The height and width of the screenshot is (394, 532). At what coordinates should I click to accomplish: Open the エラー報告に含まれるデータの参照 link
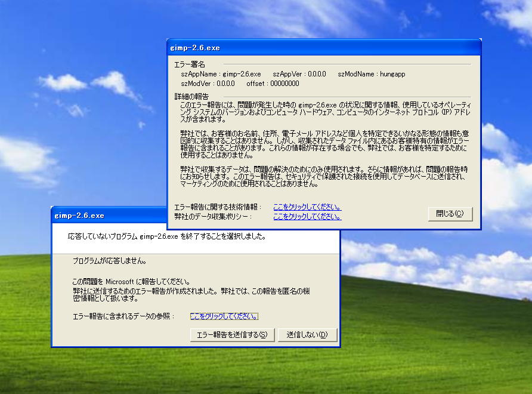(x=224, y=316)
